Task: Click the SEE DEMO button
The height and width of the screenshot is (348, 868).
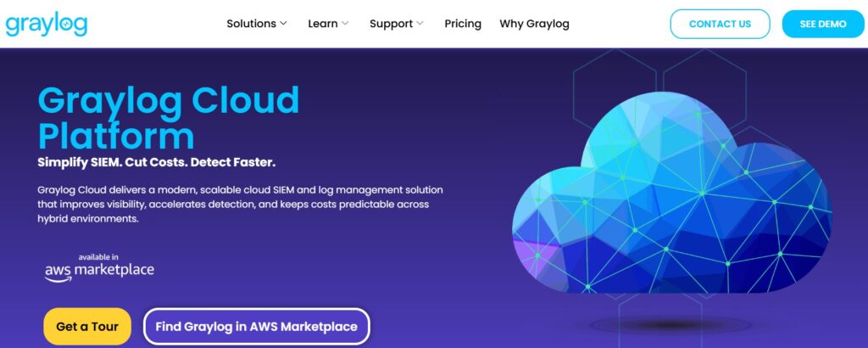Action: (822, 24)
